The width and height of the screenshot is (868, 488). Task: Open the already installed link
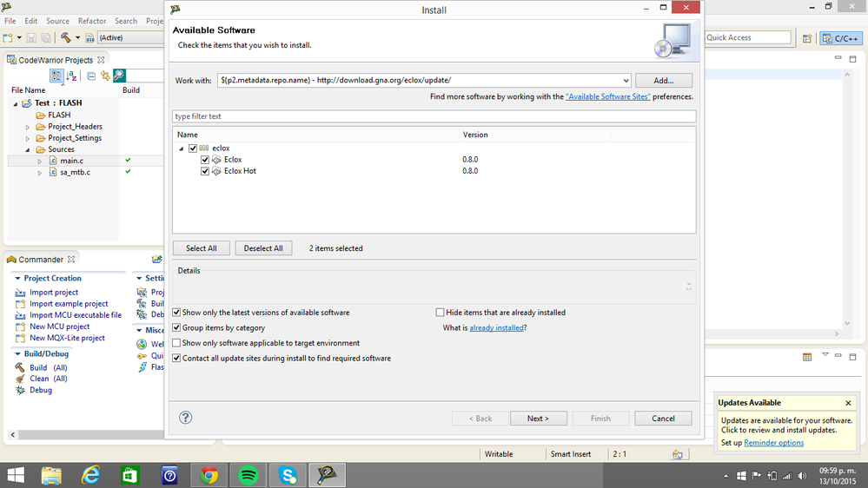(x=496, y=328)
